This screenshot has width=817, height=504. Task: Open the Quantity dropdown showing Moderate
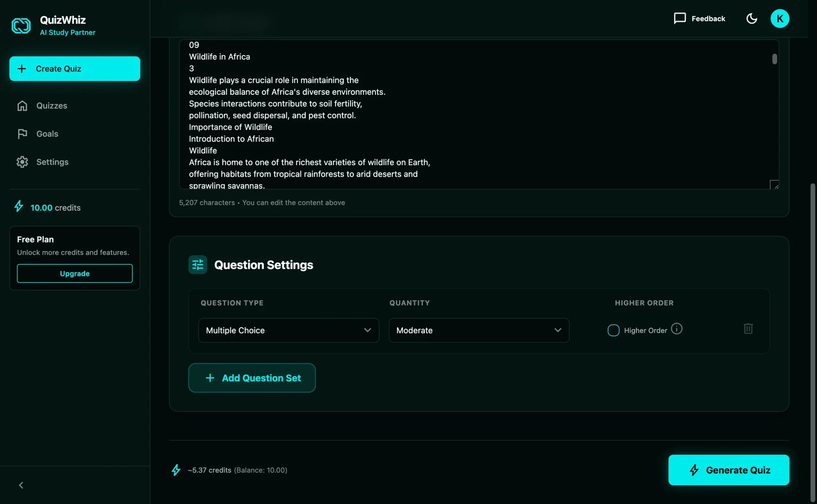[x=479, y=330]
